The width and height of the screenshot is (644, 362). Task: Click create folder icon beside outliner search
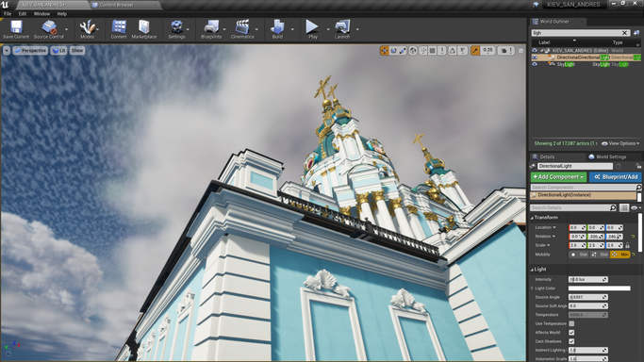point(636,33)
